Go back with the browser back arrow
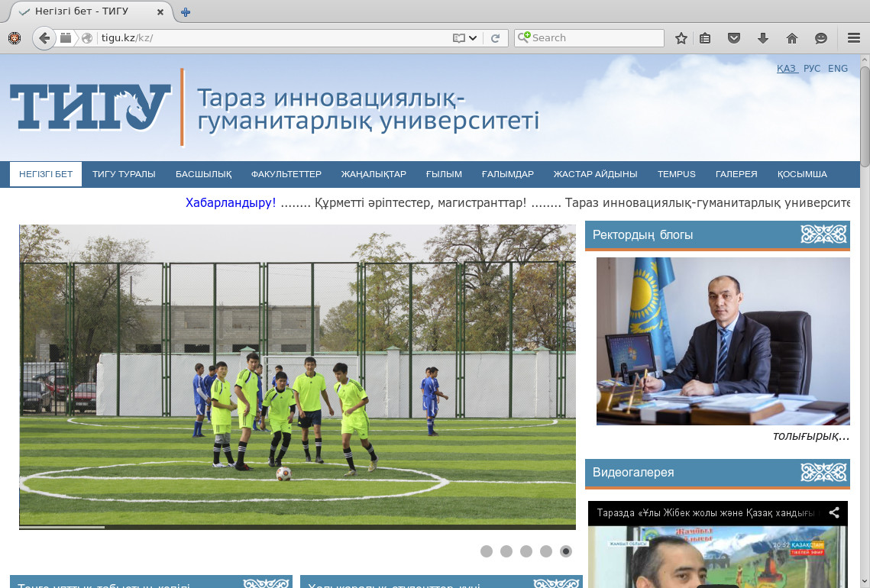 [x=44, y=37]
